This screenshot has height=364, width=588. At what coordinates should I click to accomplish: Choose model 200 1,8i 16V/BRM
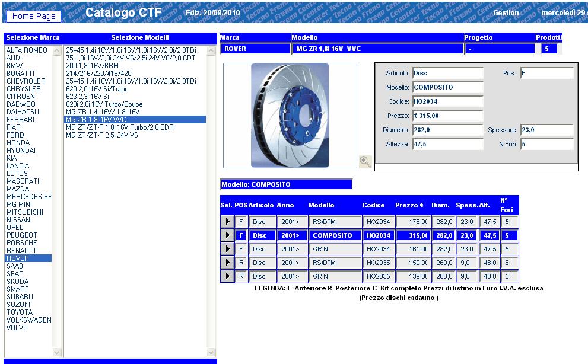(x=92, y=66)
